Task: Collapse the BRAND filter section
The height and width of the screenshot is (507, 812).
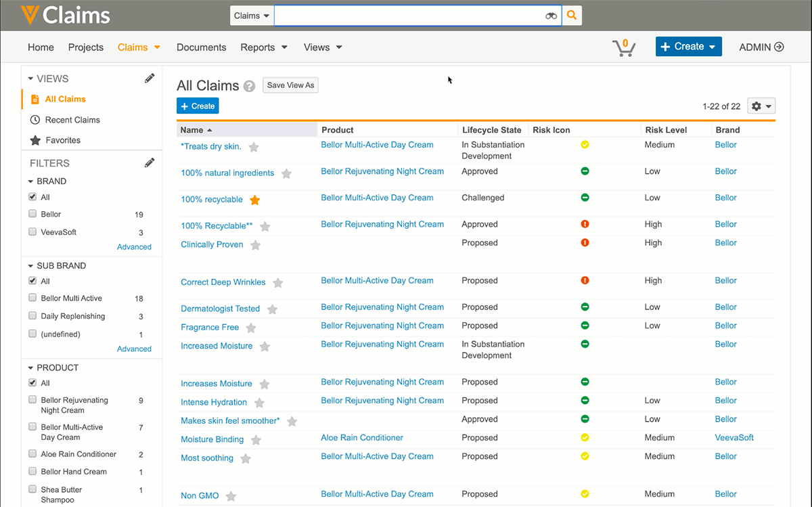Action: [x=30, y=181]
